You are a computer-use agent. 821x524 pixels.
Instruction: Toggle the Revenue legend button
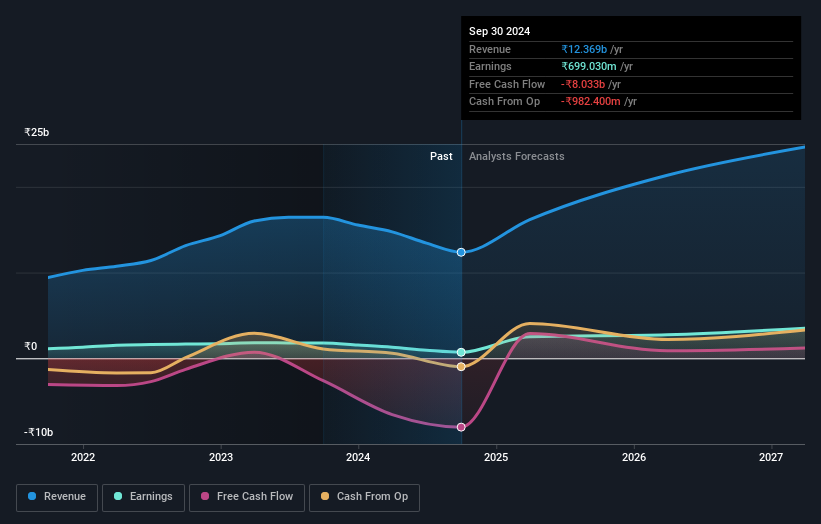click(x=57, y=497)
